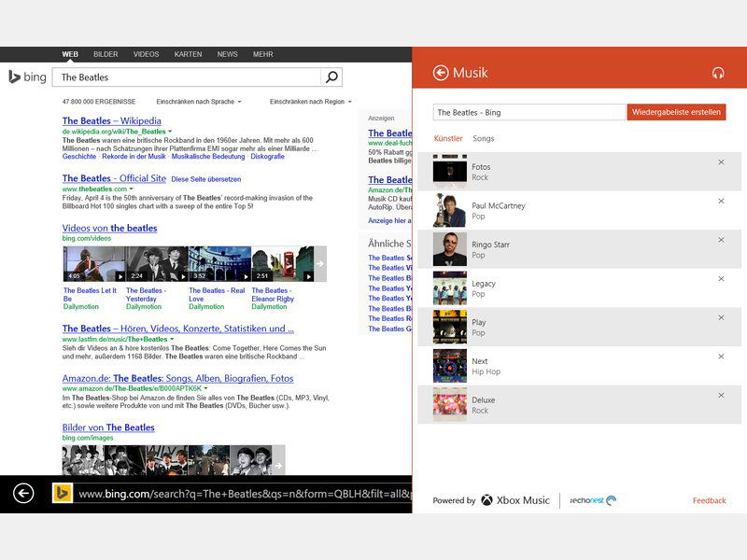
Task: Click the Musikalische Bedeutung sublink
Action: tap(208, 156)
